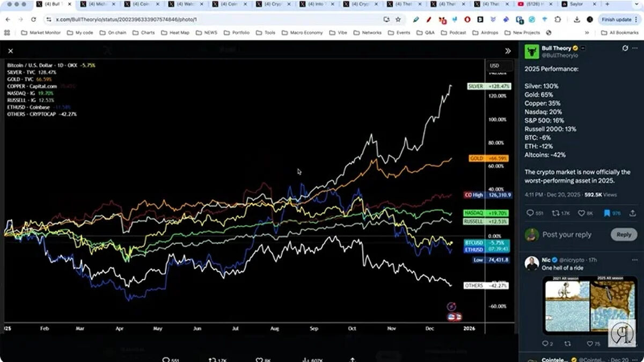Like Nic's reply (75 hearts)

pyautogui.click(x=593, y=344)
